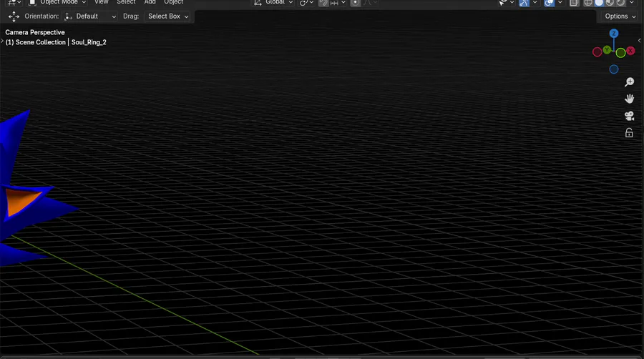The height and width of the screenshot is (359, 644).
Task: Open the editor type selector
Action: (x=14, y=2)
